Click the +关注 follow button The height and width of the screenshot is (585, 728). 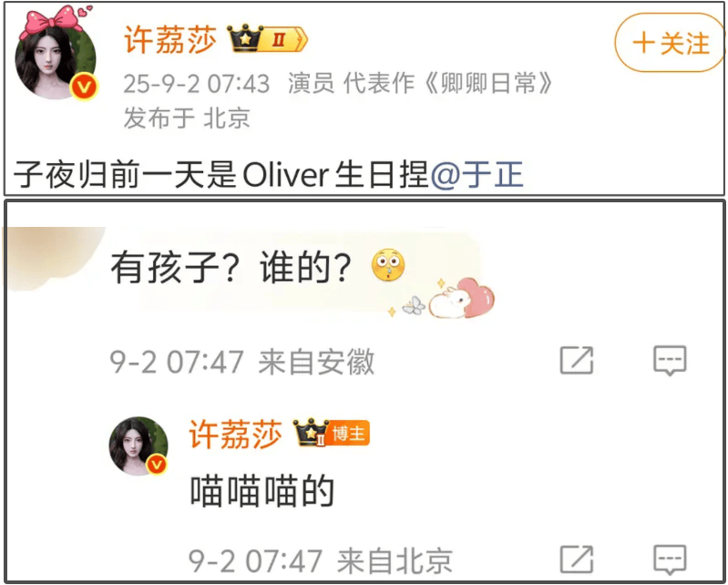click(671, 43)
